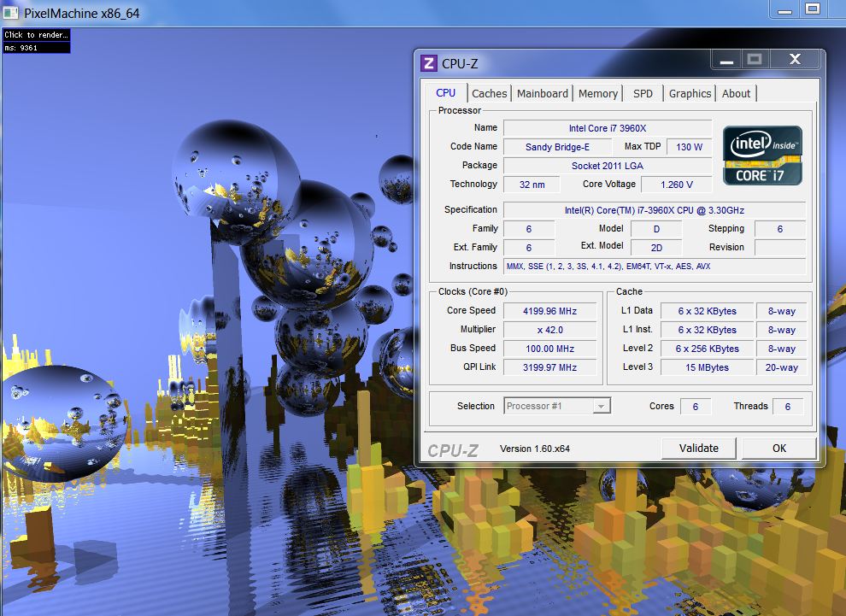Click the OK button in CPU-Z
Screen dimensions: 846x616
(778, 448)
